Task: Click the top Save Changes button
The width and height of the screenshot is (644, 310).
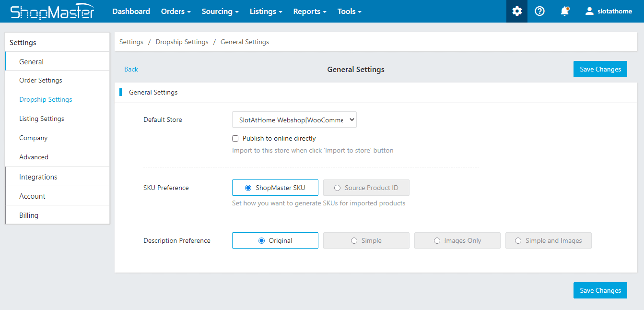Action: pos(600,69)
